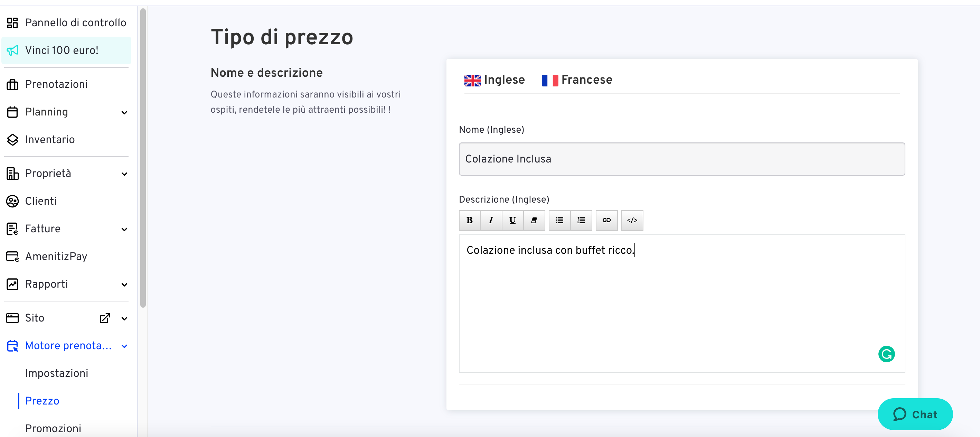
Task: Click the eraser clear formatting button
Action: 534,221
